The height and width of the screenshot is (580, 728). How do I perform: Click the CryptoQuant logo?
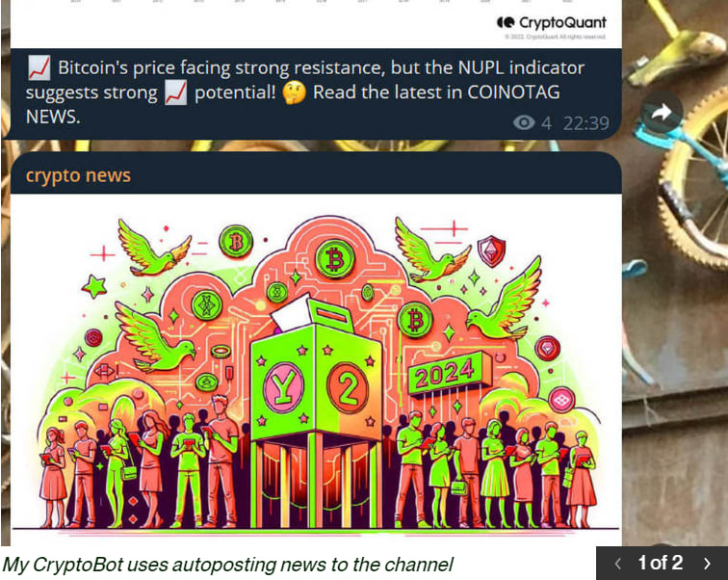(552, 22)
